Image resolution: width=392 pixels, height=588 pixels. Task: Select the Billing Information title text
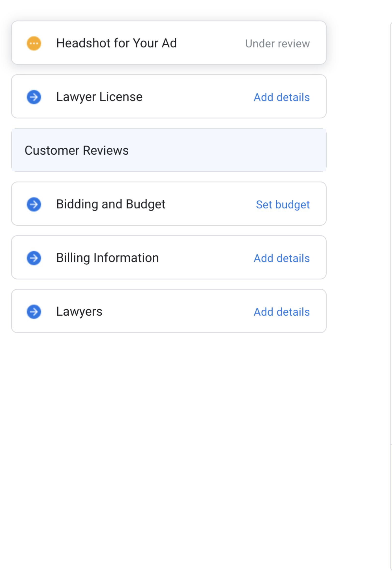(x=107, y=258)
